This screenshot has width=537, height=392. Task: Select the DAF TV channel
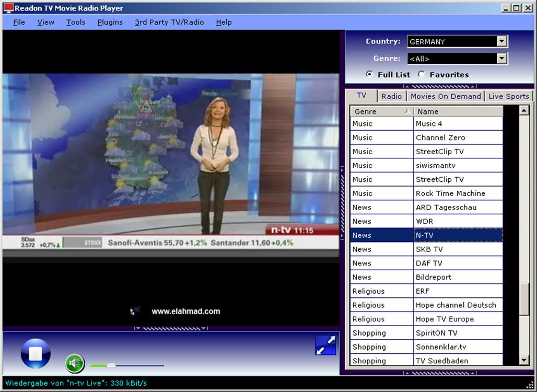[x=426, y=263]
